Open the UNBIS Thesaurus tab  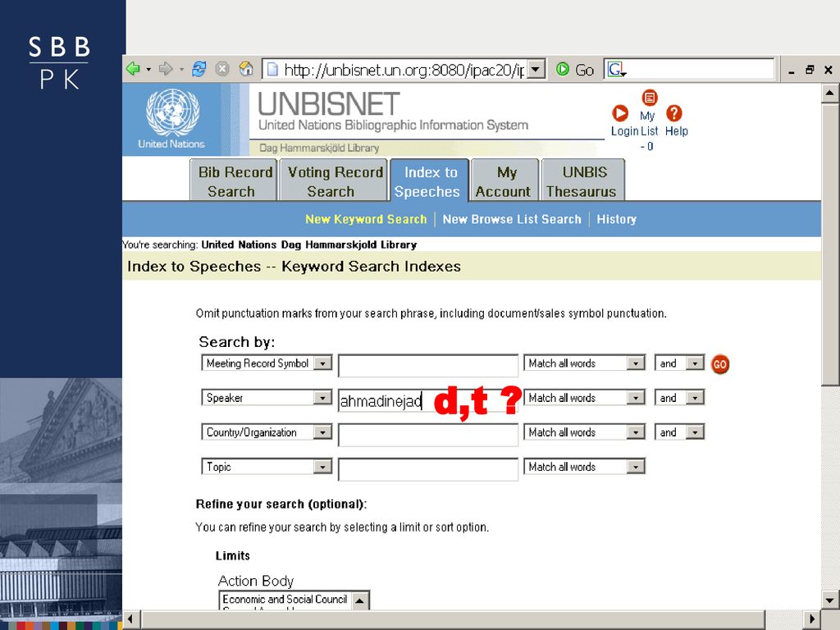pos(583,180)
